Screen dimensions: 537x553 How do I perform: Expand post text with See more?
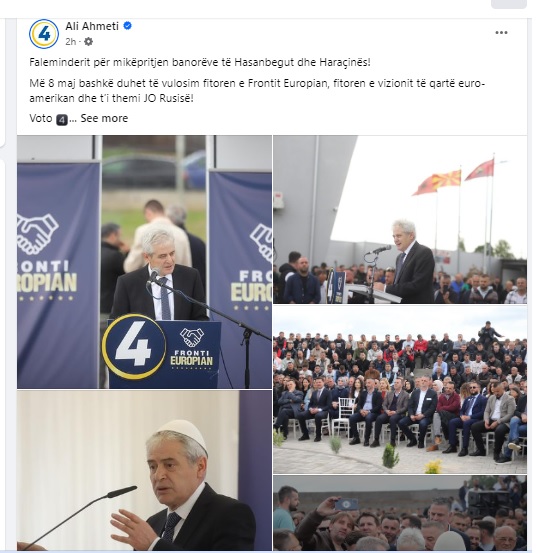point(104,118)
